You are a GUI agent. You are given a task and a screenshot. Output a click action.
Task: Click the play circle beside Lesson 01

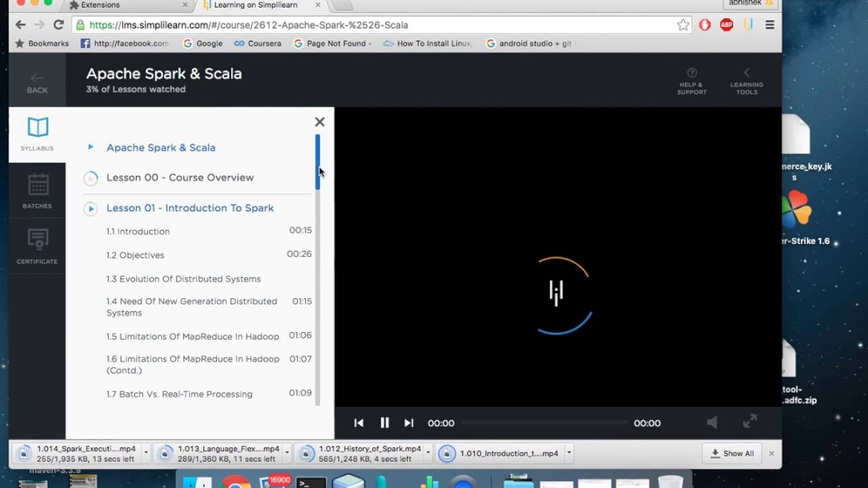click(90, 208)
